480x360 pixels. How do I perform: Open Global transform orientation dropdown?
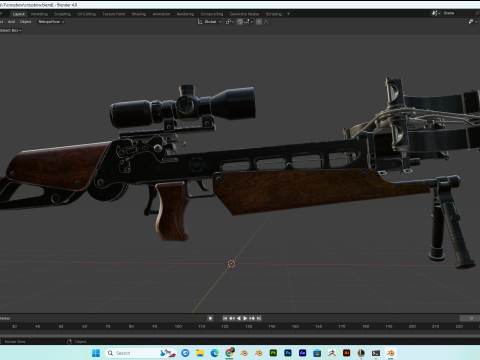click(x=210, y=22)
